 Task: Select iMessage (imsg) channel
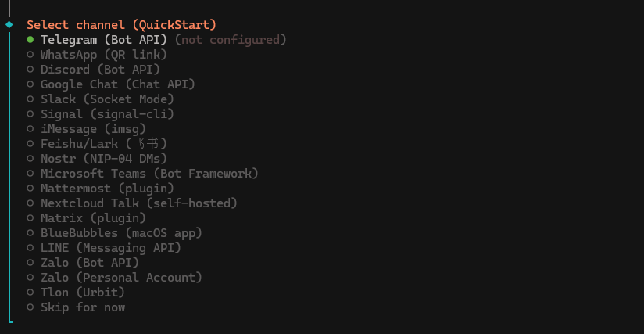[x=93, y=129]
